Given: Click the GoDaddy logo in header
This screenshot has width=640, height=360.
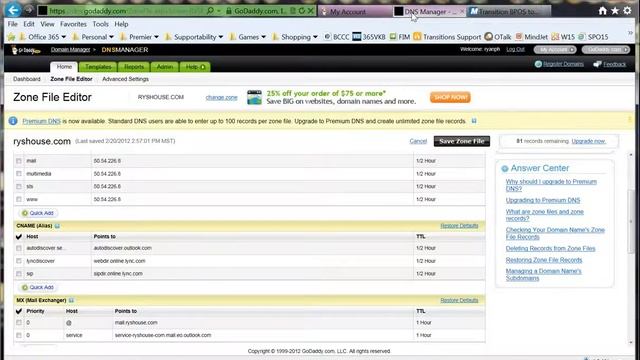Looking at the screenshot, I should [x=26, y=51].
